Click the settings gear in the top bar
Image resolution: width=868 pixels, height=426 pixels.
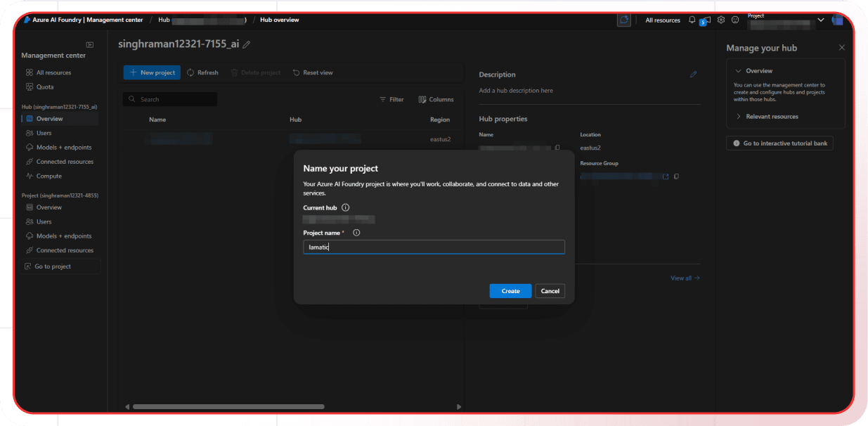(720, 20)
